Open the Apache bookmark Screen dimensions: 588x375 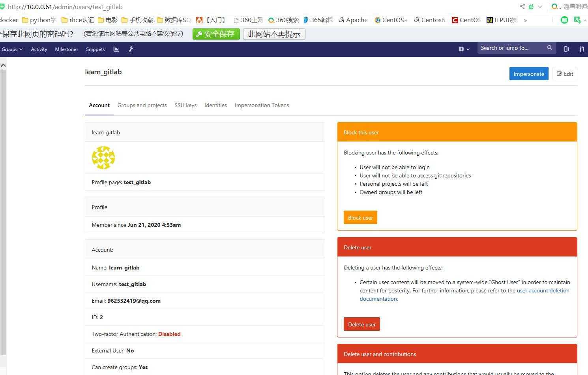[x=353, y=20]
